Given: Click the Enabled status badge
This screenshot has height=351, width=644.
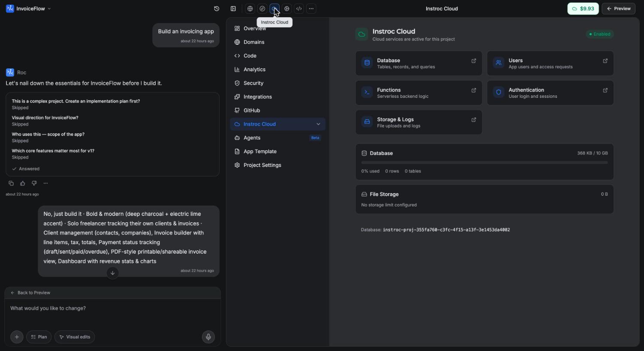Looking at the screenshot, I should coord(600,34).
